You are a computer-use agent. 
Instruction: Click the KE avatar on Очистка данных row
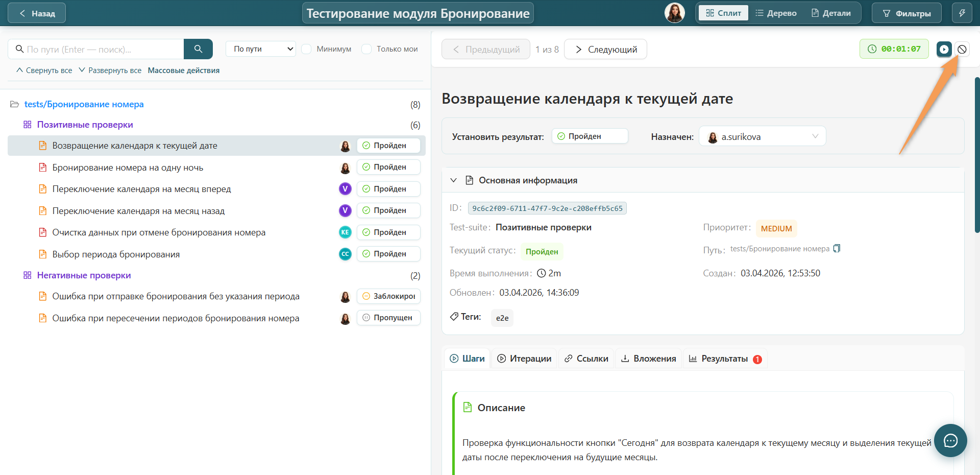[345, 232]
